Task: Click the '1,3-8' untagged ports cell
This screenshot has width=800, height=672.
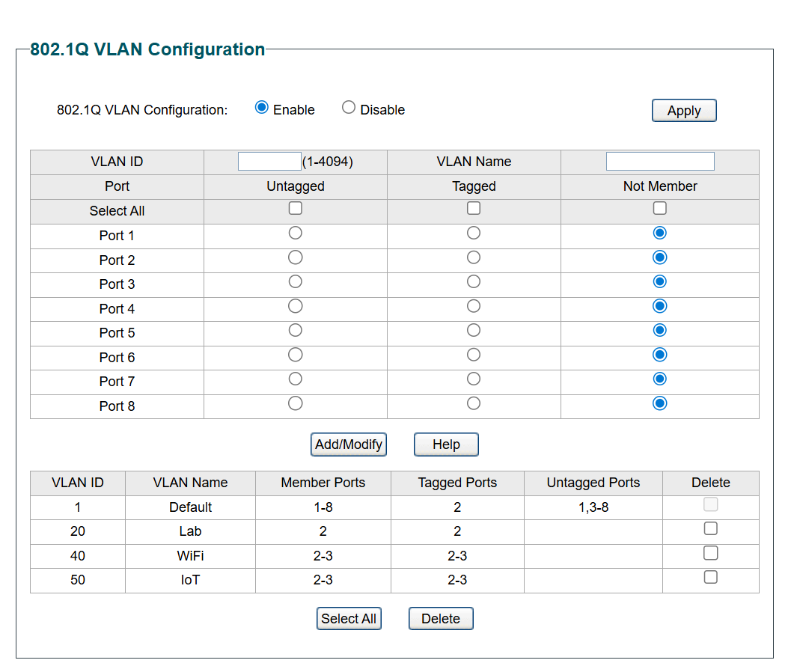Action: (593, 507)
